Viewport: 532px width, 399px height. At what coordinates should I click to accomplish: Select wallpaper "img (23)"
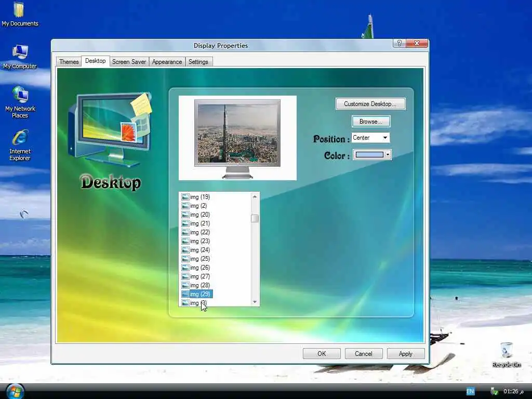200,241
